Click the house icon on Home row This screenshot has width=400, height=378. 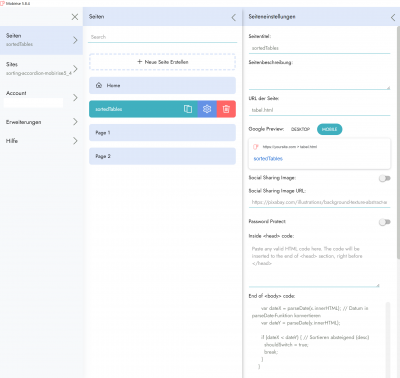(99, 85)
